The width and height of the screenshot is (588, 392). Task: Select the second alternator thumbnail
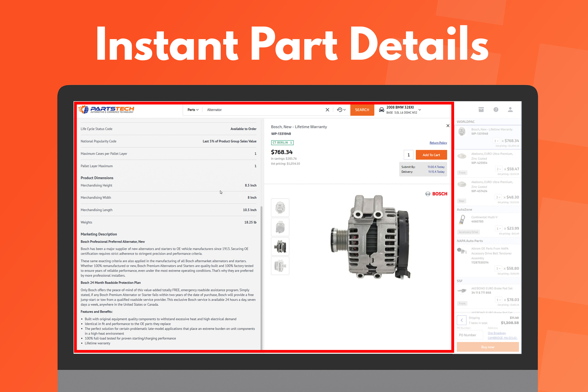280,227
